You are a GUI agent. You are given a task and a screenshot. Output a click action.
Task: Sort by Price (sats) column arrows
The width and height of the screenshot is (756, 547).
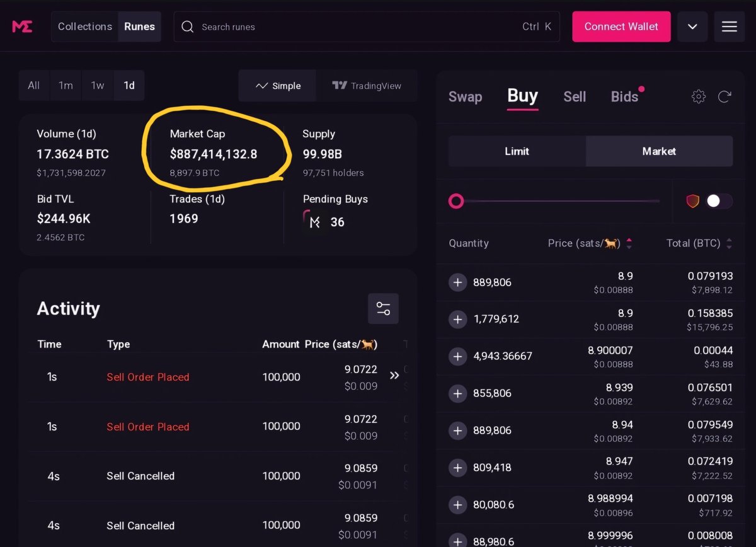[x=629, y=243]
